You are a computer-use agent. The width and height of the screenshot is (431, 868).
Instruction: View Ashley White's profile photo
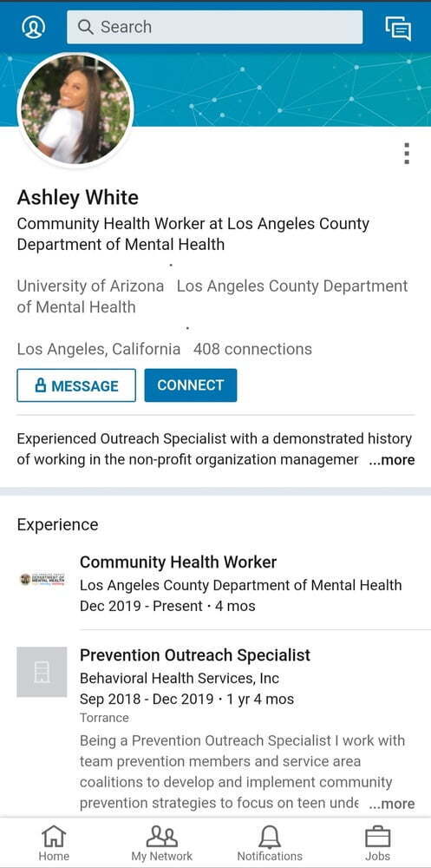coord(75,109)
